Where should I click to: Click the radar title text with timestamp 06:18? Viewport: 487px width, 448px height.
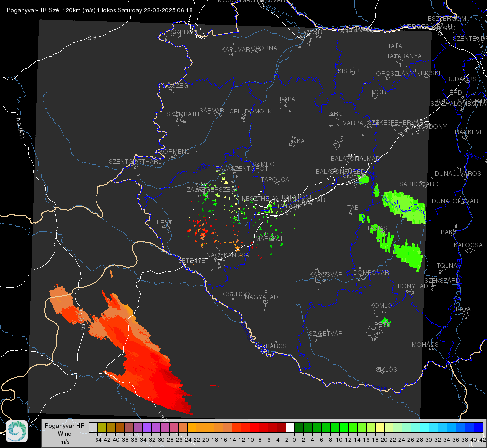(x=99, y=10)
